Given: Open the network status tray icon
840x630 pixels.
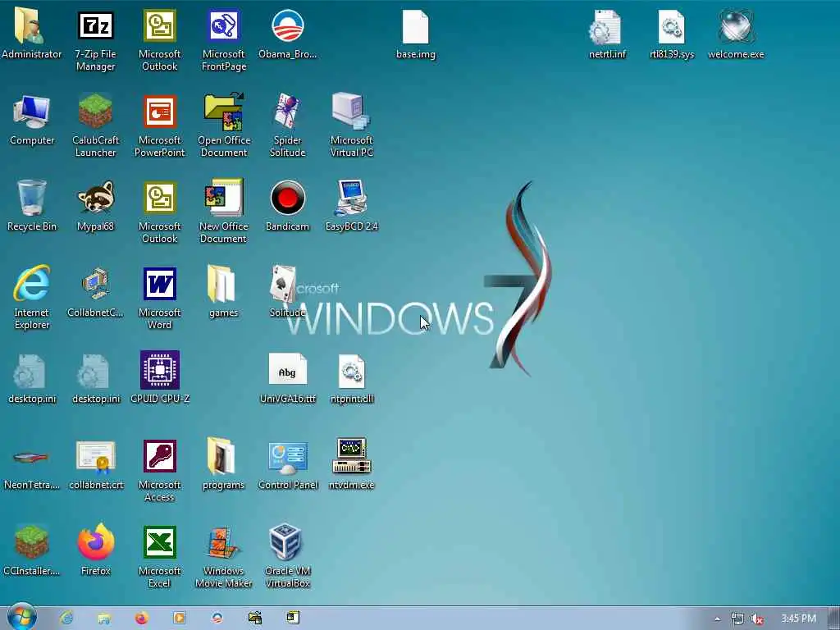Looking at the screenshot, I should (737, 619).
